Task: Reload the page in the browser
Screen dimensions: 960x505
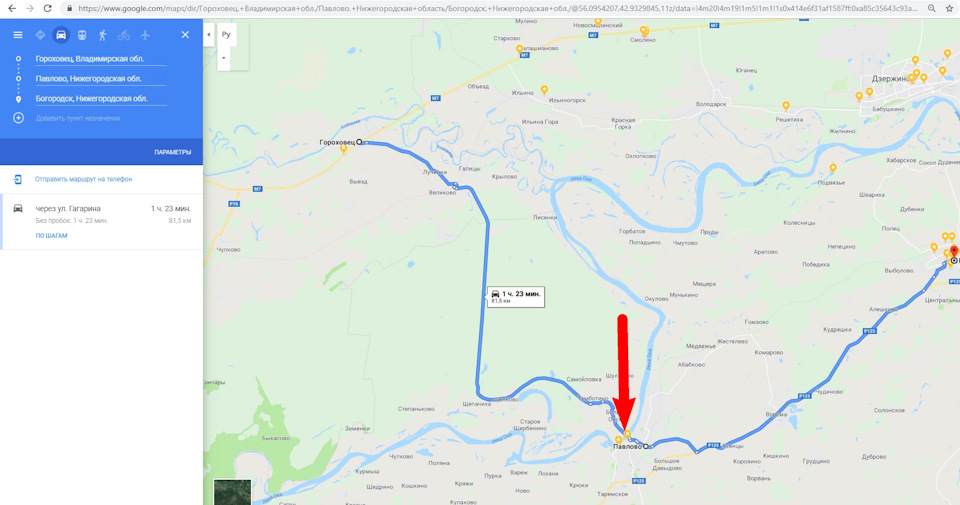Action: click(x=47, y=9)
